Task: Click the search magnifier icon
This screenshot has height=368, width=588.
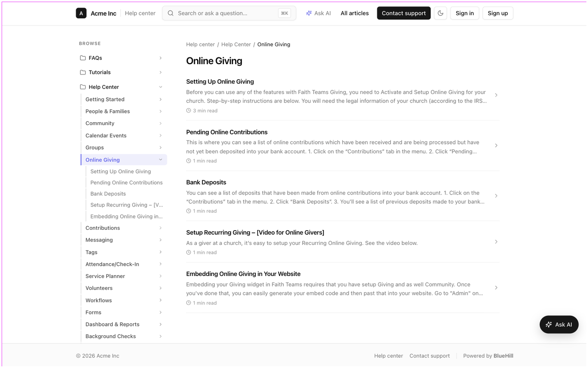Action: click(171, 13)
